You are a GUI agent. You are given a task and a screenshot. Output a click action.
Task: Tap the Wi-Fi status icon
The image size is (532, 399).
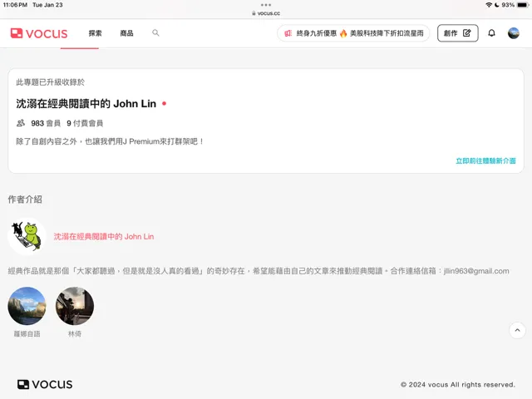pyautogui.click(x=489, y=5)
